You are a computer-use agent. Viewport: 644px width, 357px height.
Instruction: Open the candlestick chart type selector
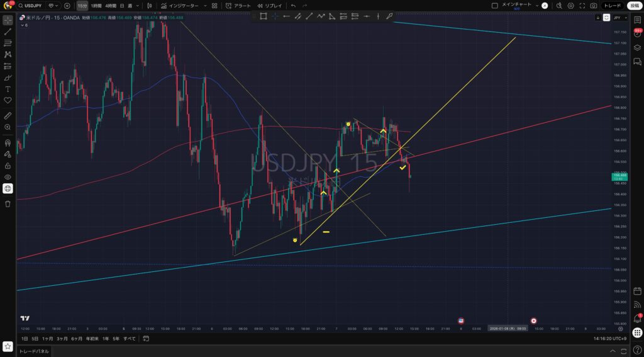[149, 6]
